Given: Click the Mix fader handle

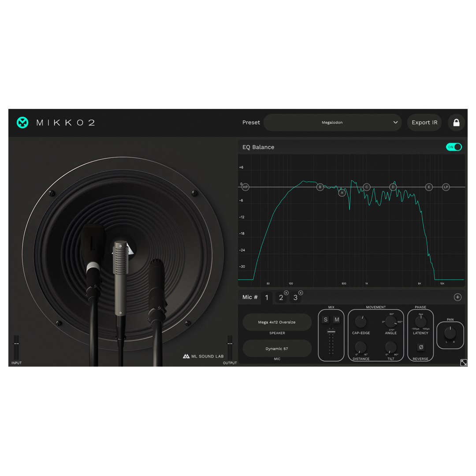Looking at the screenshot, I should pos(331,332).
